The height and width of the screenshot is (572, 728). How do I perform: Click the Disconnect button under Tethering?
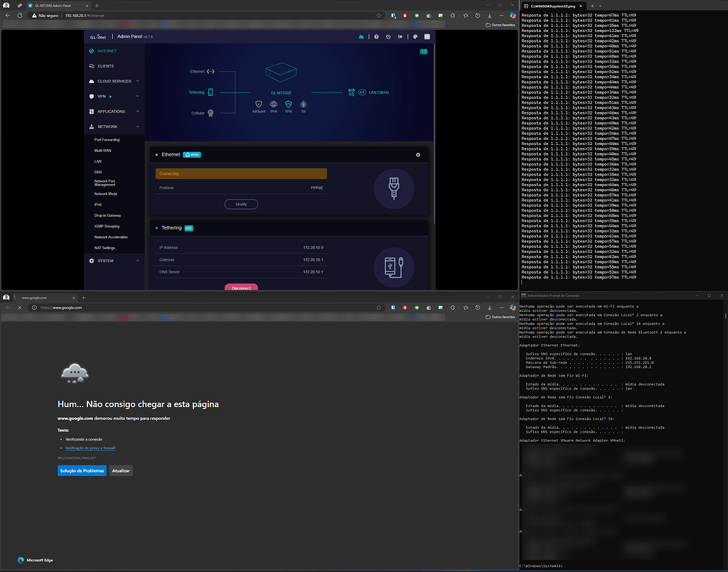pos(241,286)
